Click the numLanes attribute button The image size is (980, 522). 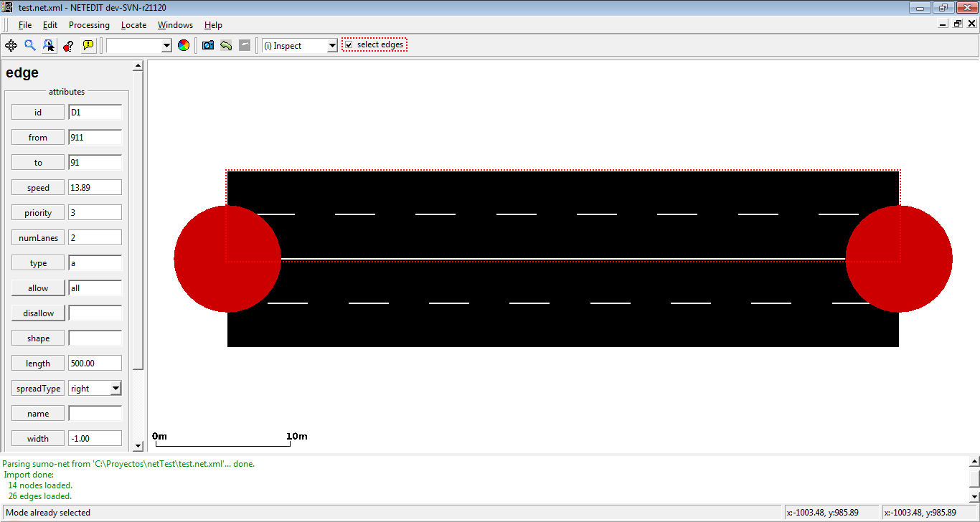tap(38, 237)
